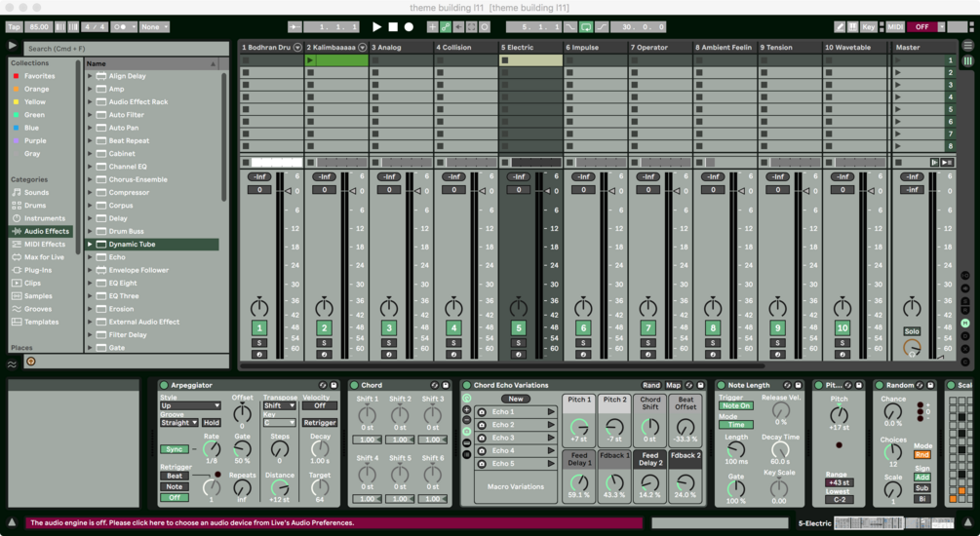Select the Sounds category in the browser

[x=36, y=192]
